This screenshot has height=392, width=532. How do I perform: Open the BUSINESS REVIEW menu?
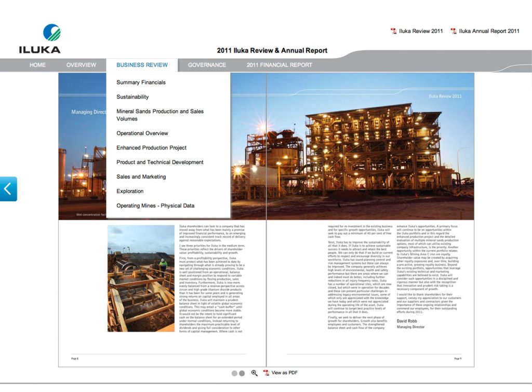pos(142,65)
